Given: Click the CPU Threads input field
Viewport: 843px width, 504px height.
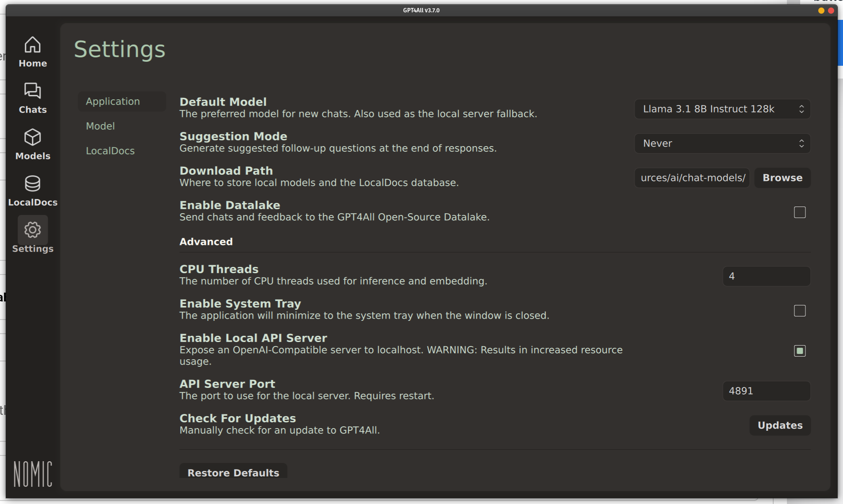Looking at the screenshot, I should [x=766, y=276].
